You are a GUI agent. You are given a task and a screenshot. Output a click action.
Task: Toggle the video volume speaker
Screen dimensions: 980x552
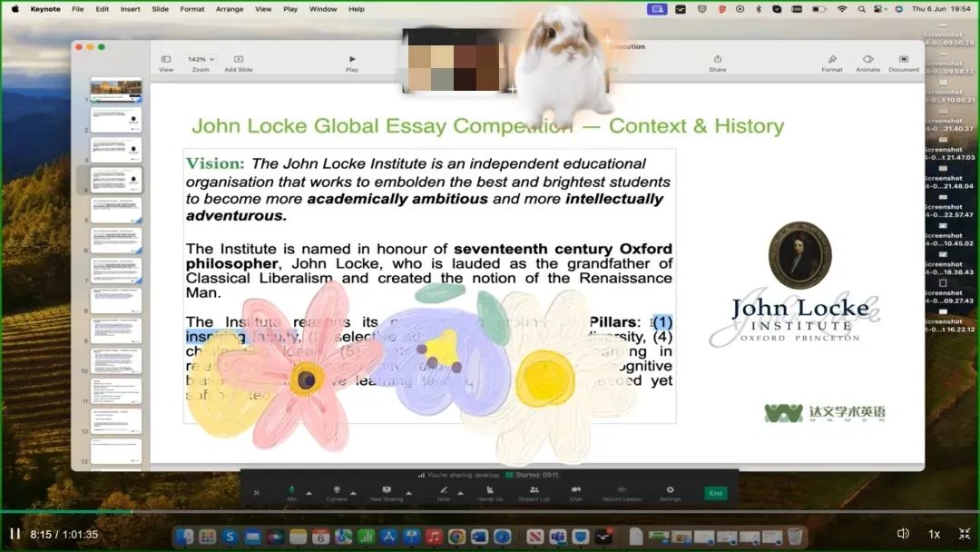point(903,534)
